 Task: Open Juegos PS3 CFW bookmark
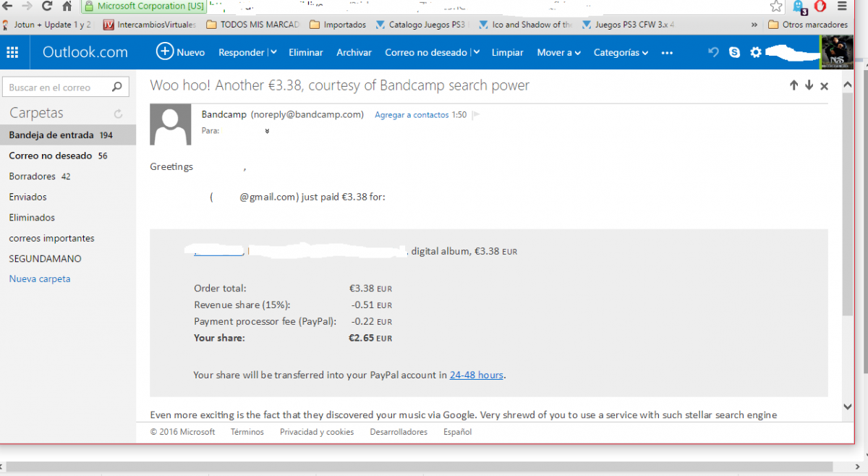pyautogui.click(x=629, y=25)
